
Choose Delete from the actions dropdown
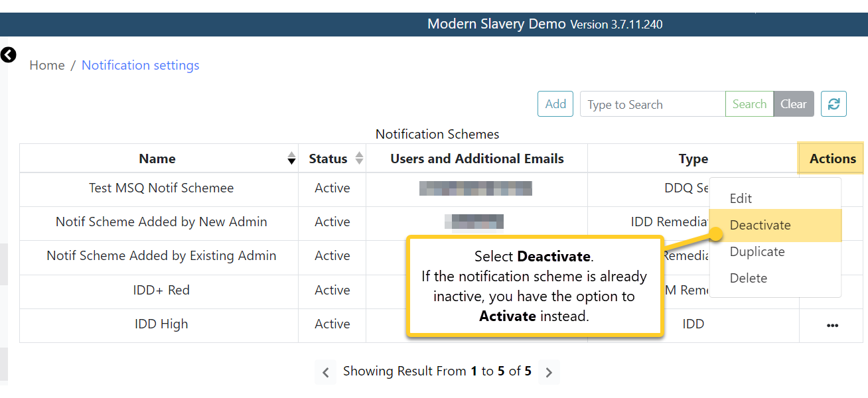tap(748, 278)
